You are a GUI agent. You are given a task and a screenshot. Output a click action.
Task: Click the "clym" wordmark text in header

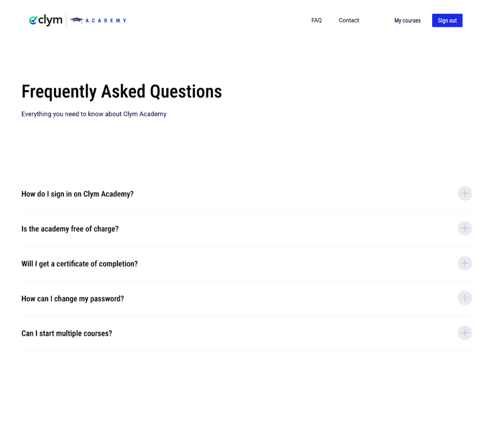(50, 20)
